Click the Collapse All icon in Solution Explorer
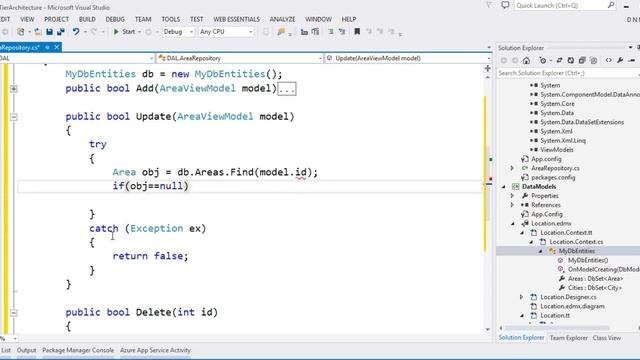Screen dimensions: 640x360 [x=582, y=60]
